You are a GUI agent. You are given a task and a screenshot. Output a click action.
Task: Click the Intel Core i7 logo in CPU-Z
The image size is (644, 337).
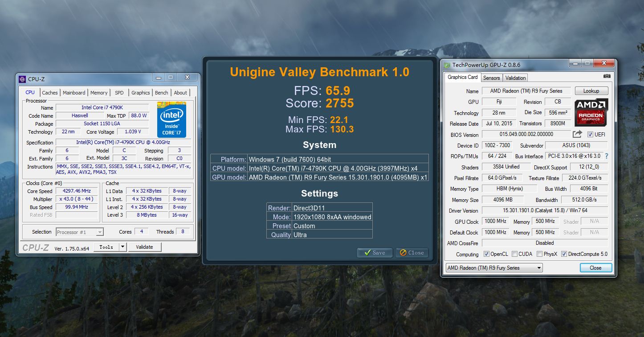coord(171,120)
